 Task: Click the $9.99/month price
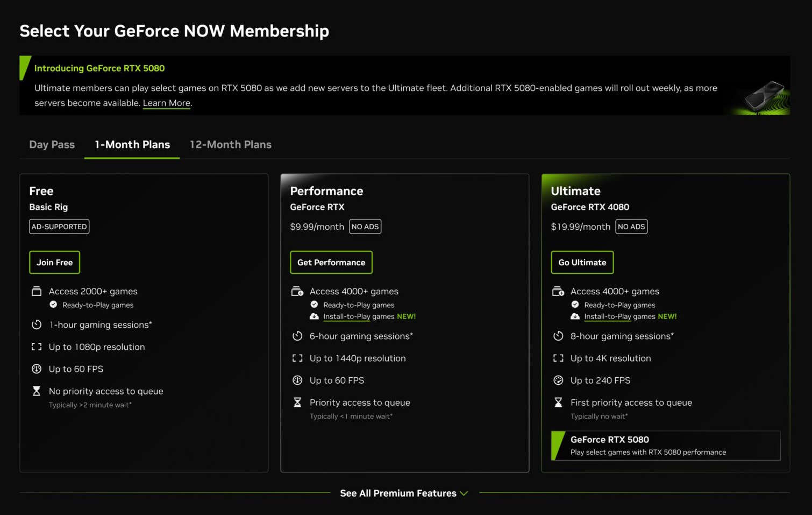tap(317, 227)
